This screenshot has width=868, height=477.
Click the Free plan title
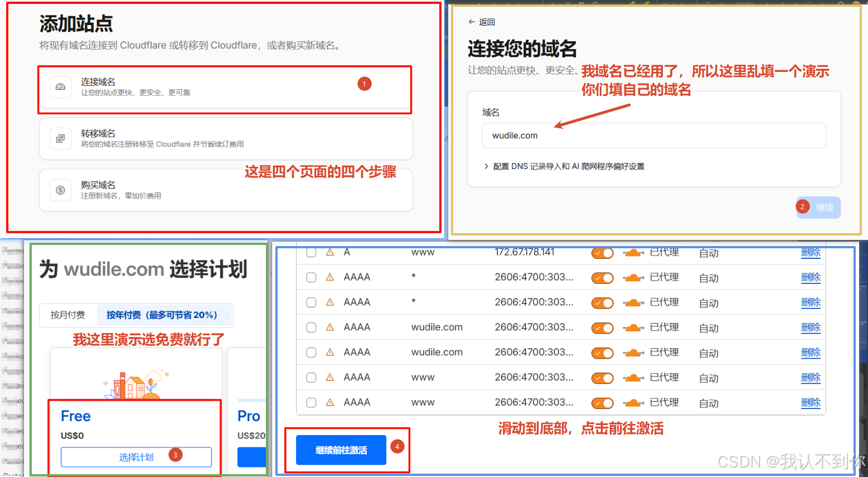76,416
